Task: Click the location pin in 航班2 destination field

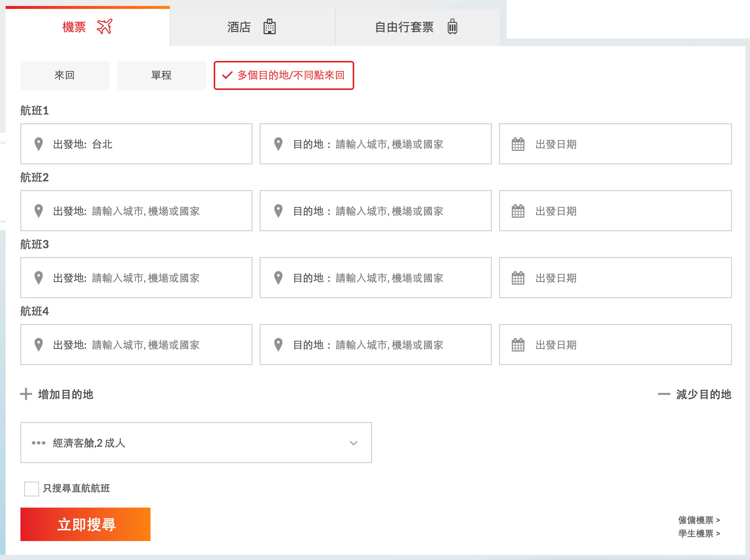Action: (278, 211)
